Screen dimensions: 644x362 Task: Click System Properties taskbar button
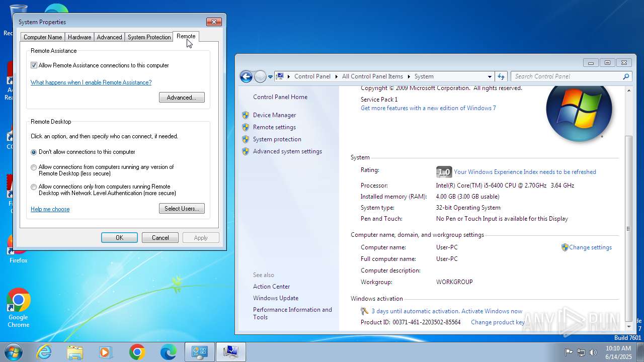click(231, 352)
